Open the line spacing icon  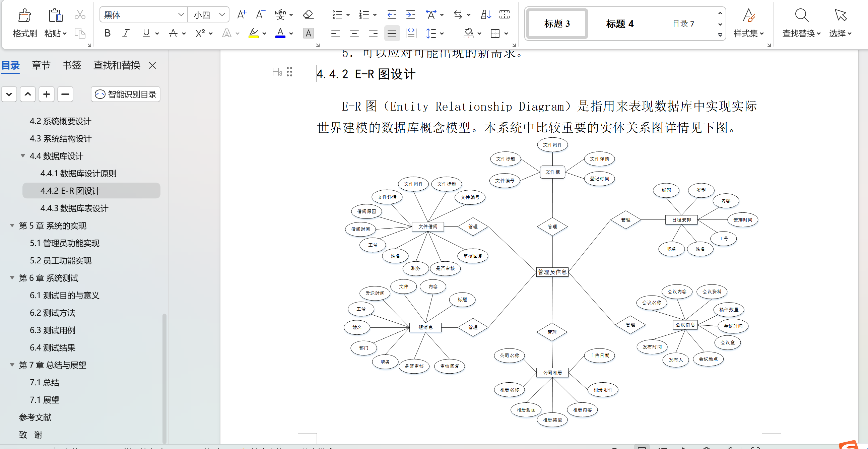(432, 34)
